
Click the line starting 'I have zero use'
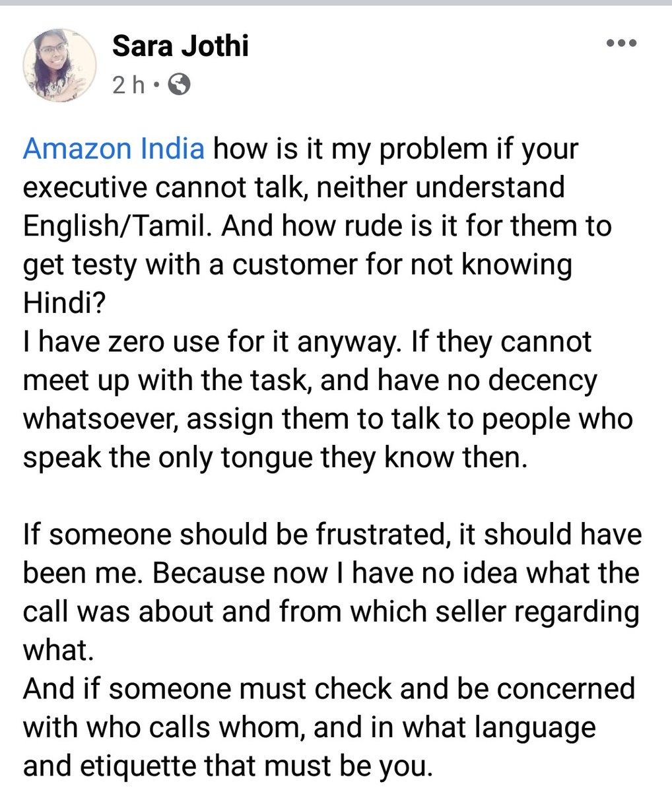pyautogui.click(x=308, y=343)
